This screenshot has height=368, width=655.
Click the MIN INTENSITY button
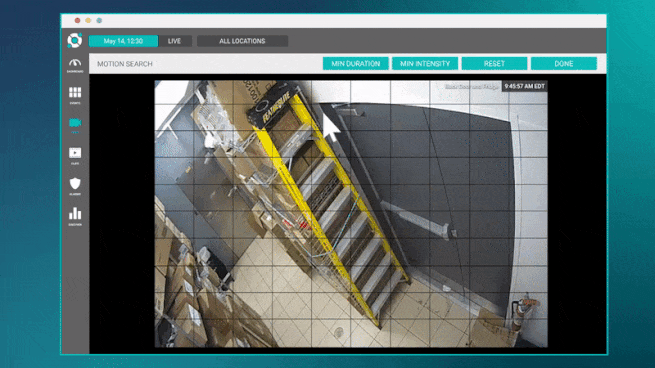425,63
